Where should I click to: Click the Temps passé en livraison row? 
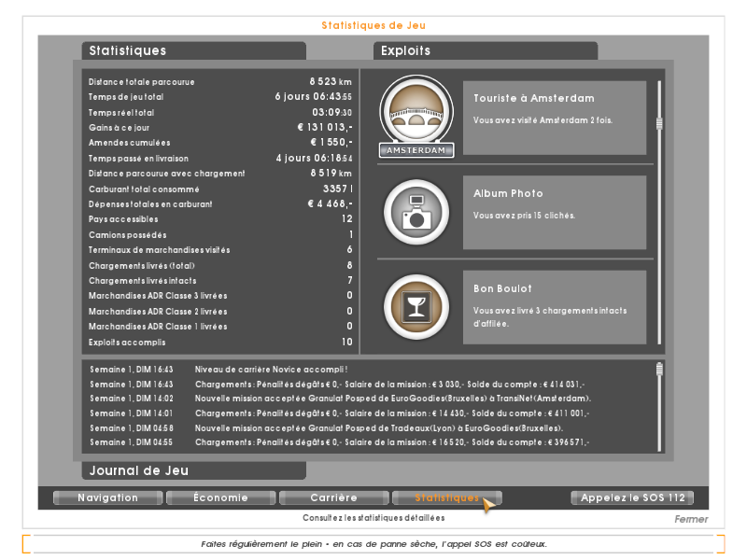[220, 158]
